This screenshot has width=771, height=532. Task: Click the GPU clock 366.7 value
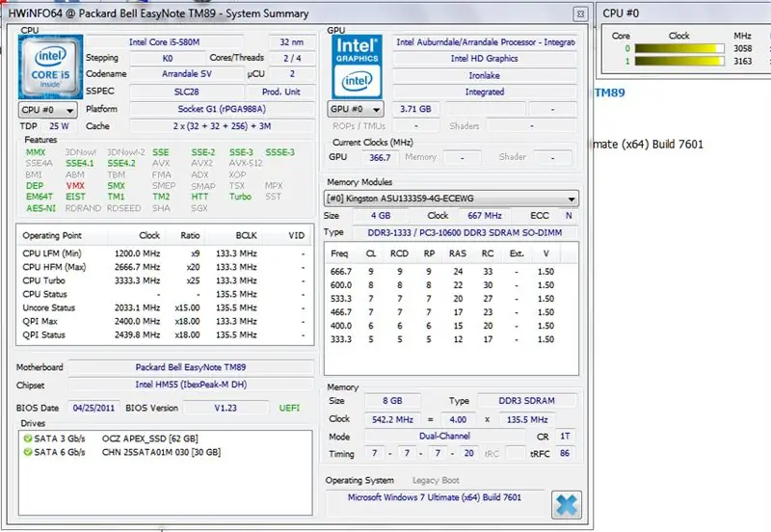click(x=380, y=157)
